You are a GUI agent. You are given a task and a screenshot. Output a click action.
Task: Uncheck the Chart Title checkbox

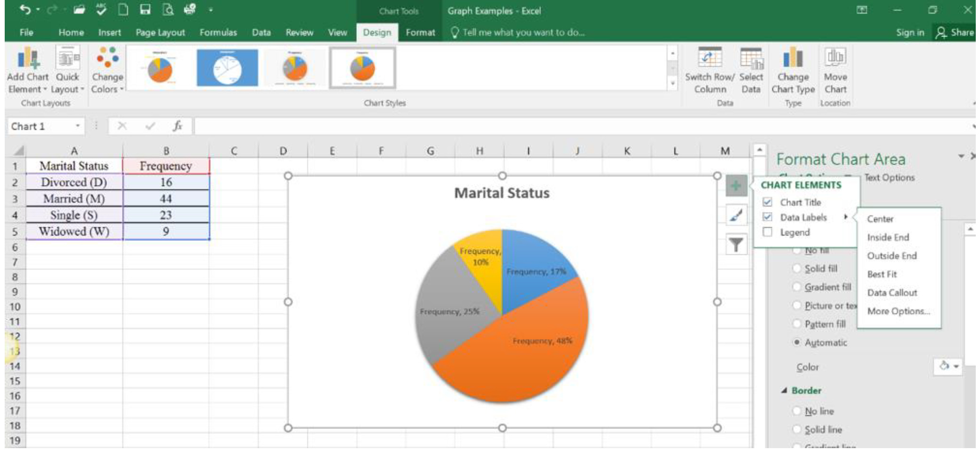click(767, 202)
